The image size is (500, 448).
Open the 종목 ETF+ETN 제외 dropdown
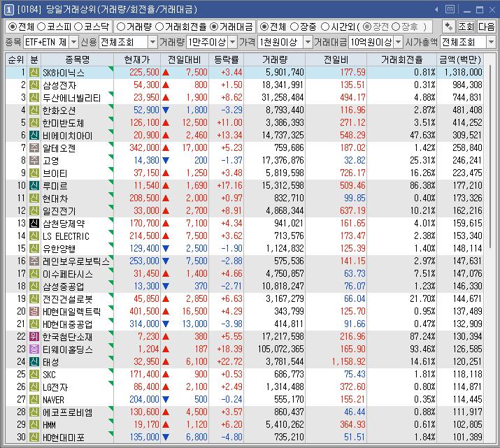tap(73, 42)
